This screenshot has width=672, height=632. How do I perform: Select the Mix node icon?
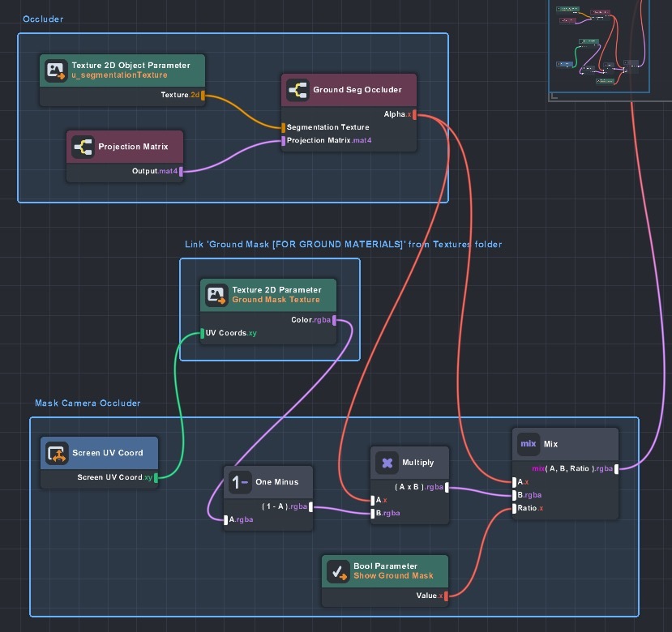[x=529, y=444]
